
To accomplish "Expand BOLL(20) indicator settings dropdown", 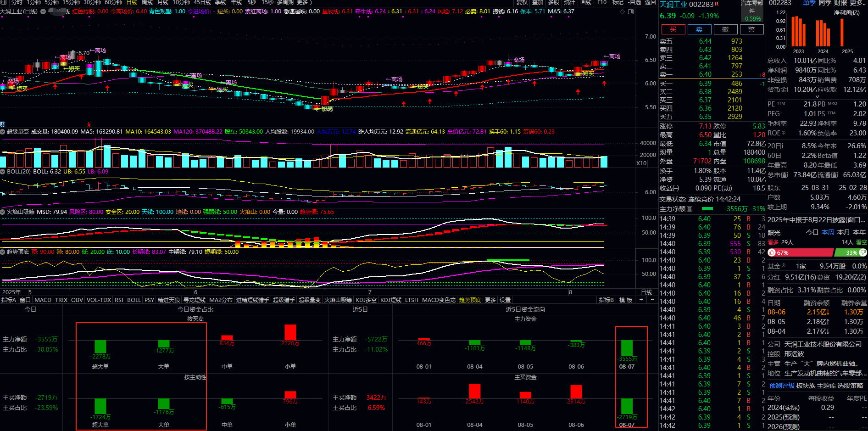I will point(3,172).
